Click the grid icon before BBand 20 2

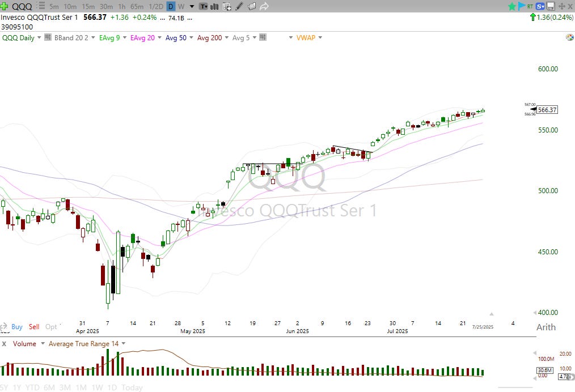pos(48,37)
